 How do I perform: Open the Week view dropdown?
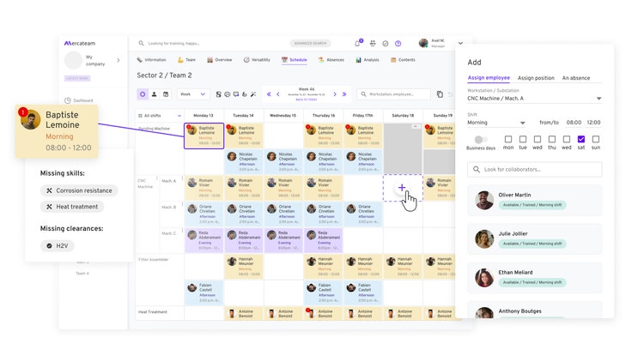click(x=193, y=94)
